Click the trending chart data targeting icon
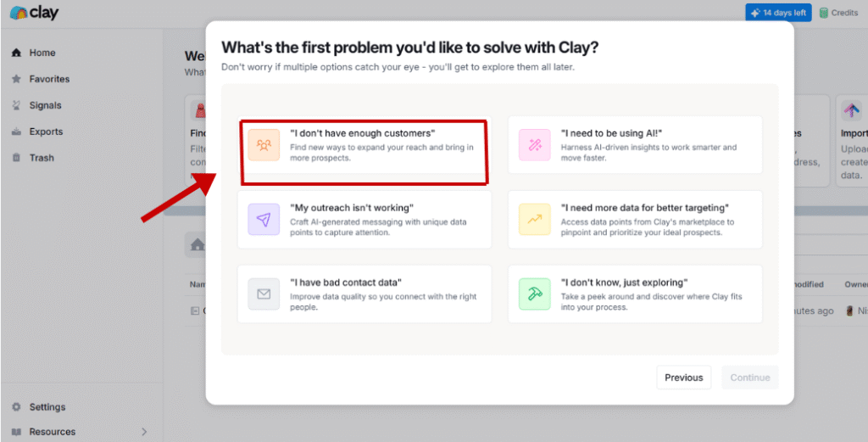This screenshot has width=868, height=442. [x=535, y=220]
